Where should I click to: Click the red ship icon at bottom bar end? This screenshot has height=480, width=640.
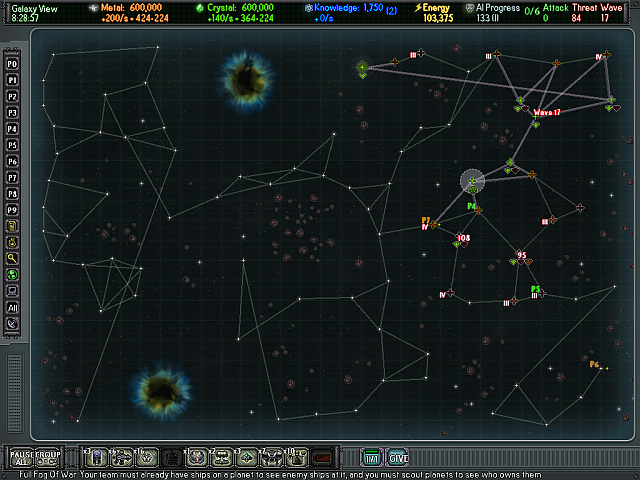point(322,458)
